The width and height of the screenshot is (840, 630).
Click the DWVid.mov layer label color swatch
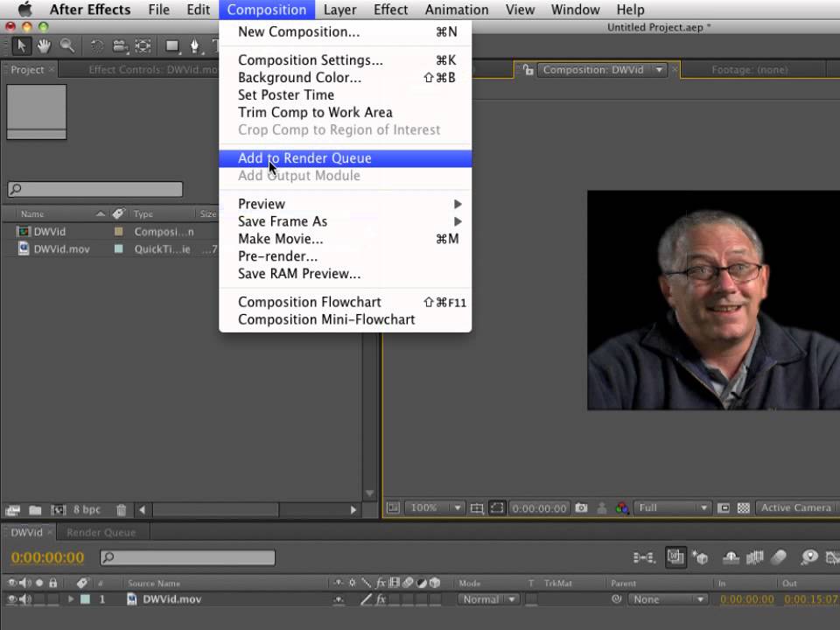coord(85,599)
